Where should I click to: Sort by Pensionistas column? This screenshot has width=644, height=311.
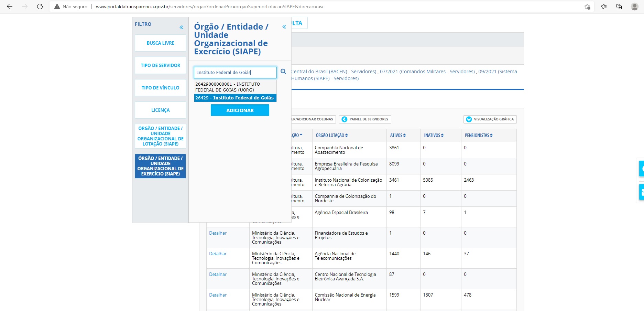click(479, 136)
